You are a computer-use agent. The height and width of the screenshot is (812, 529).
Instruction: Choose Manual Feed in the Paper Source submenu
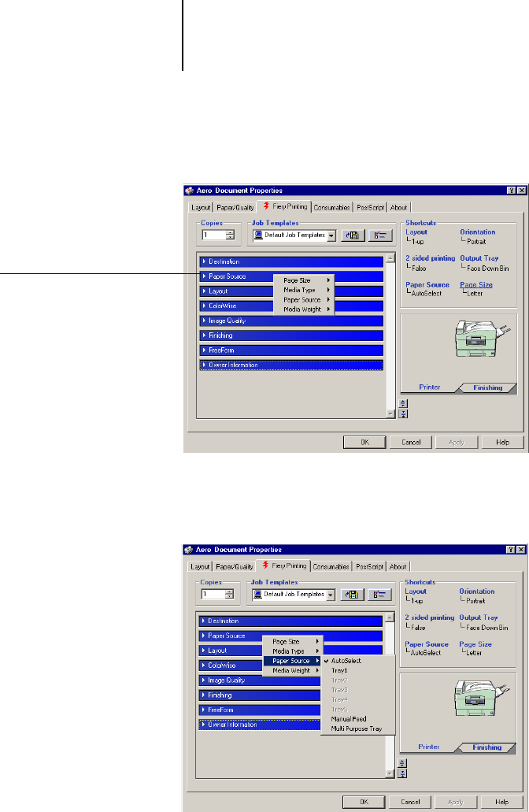click(348, 719)
